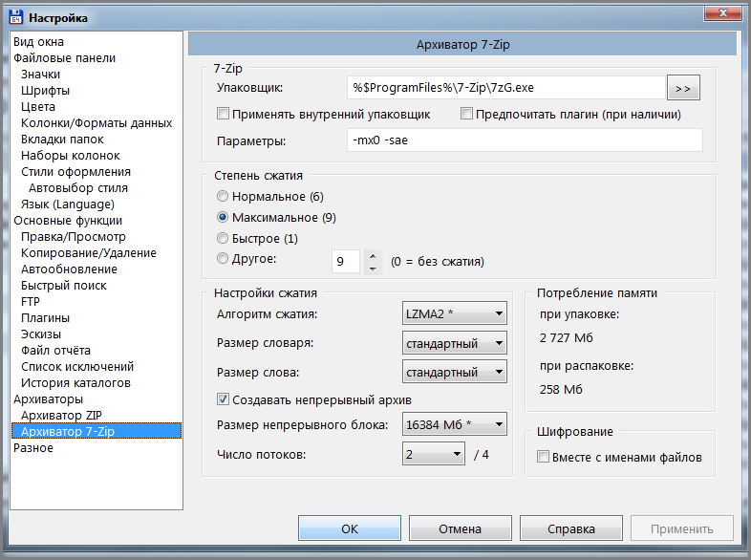Enable 'Применять внутренний упаковщик' checkbox

(224, 115)
